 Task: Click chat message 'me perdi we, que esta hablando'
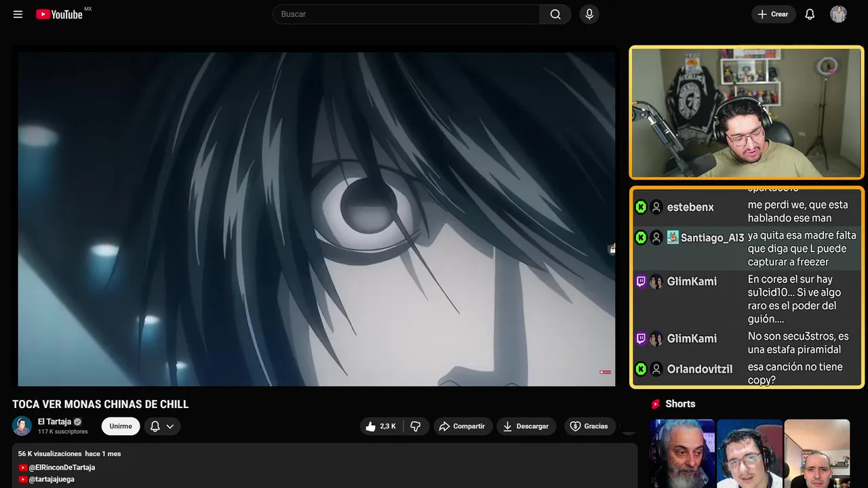tap(798, 211)
